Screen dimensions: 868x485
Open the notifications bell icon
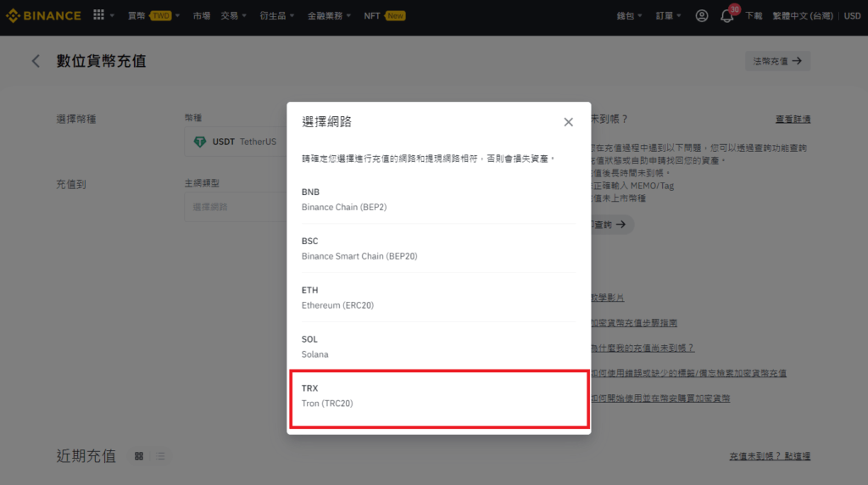pos(726,16)
